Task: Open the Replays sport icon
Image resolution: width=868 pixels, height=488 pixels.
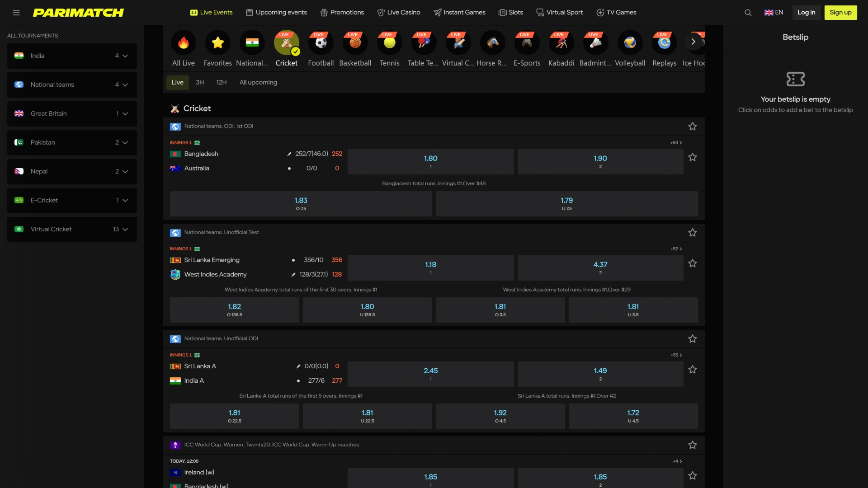Action: [665, 42]
